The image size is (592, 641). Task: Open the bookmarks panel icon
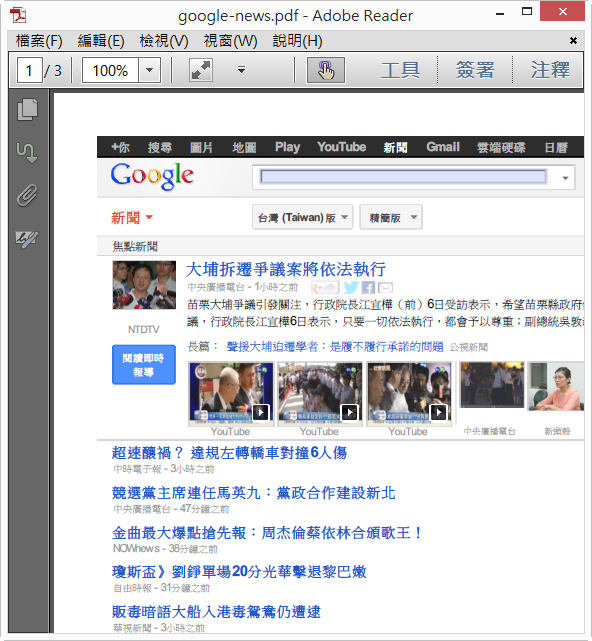pyautogui.click(x=27, y=153)
